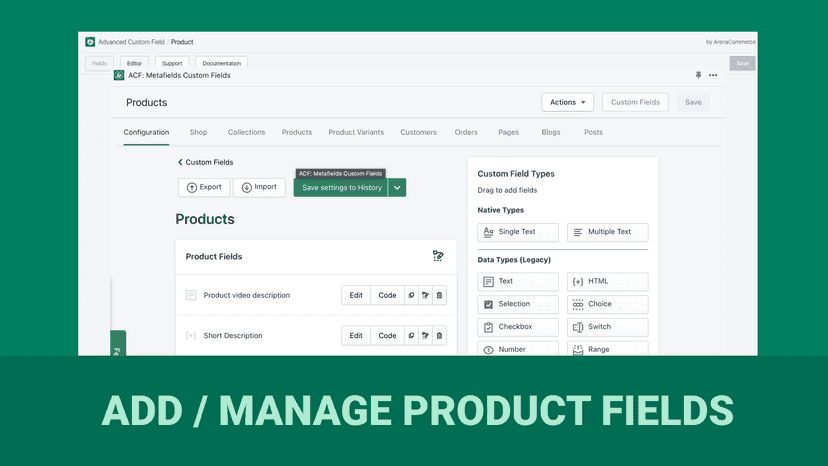Click the 'by ArenaCommerce' text
The height and width of the screenshot is (466, 828).
[x=730, y=42]
